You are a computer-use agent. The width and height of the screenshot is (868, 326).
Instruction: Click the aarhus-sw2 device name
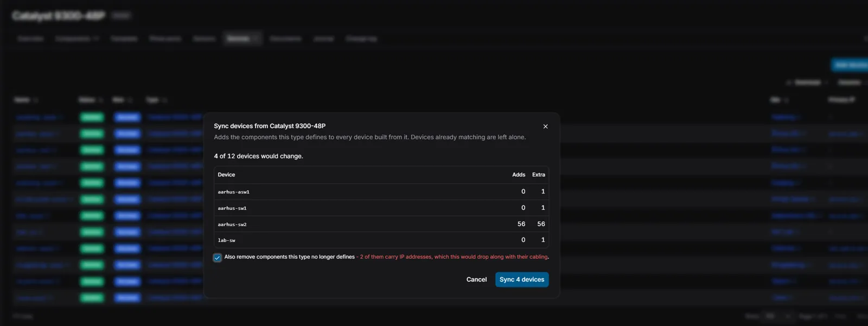(232, 224)
